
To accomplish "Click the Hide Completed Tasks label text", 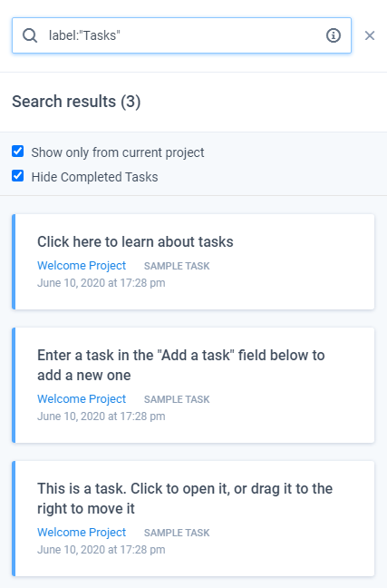I will tap(94, 177).
